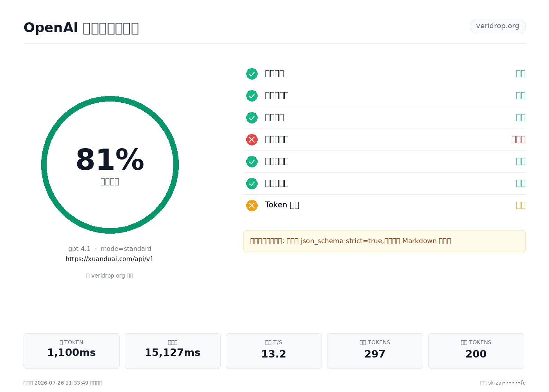The width and height of the screenshot is (549, 392).
Task: Select the 200 TOKENS stat card
Action: click(x=476, y=351)
